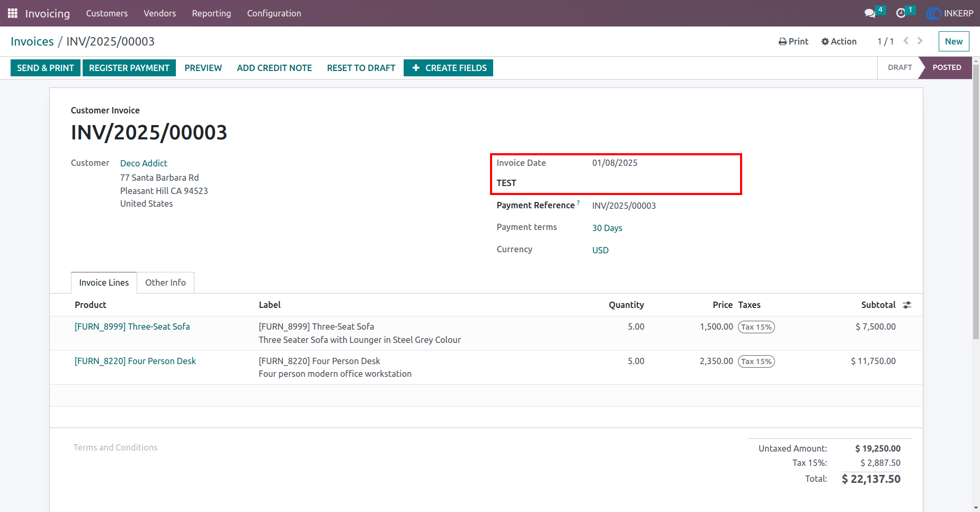Click the Preview button
980x512 pixels.
(203, 68)
